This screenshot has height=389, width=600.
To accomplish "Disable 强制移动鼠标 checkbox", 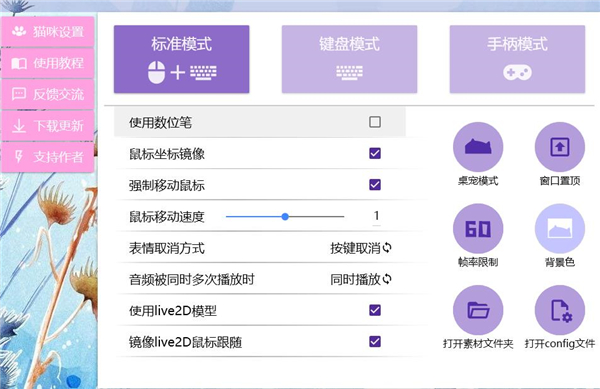I will 375,185.
